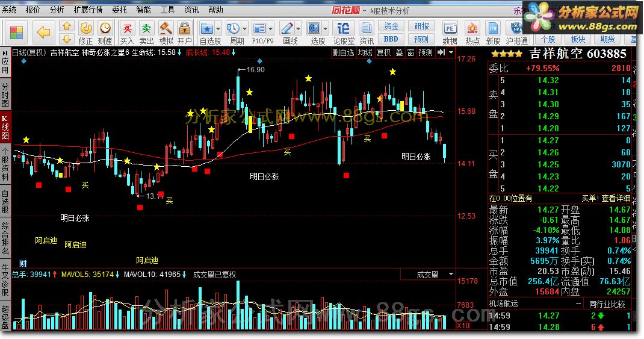
Task: Expand the 画线 dropdown arrow
Action: (298, 29)
